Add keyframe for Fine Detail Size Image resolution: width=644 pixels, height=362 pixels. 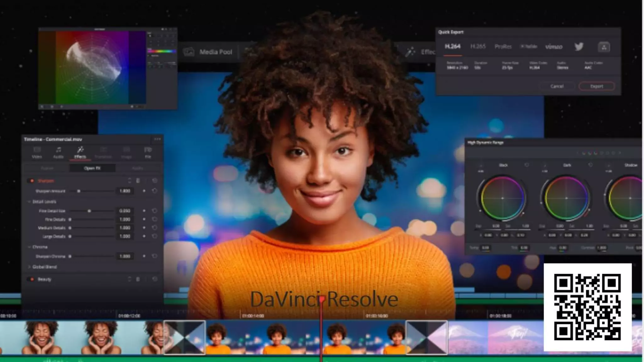click(x=144, y=211)
